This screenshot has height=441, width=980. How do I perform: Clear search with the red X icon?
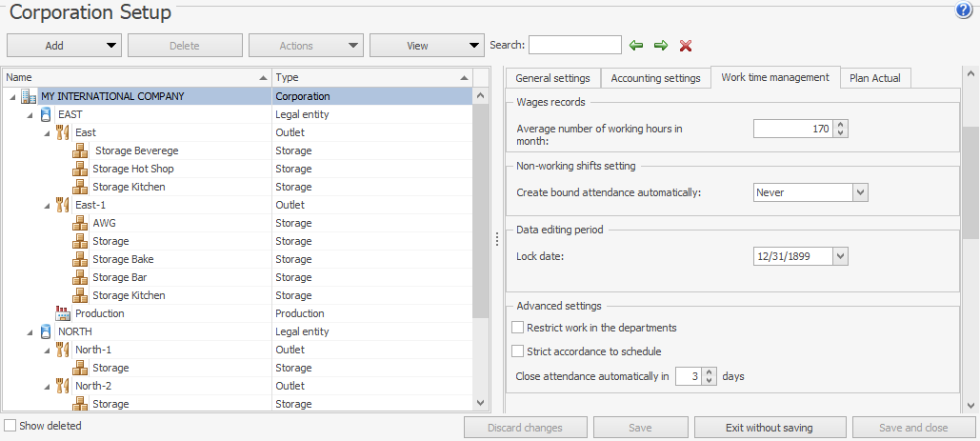[686, 46]
